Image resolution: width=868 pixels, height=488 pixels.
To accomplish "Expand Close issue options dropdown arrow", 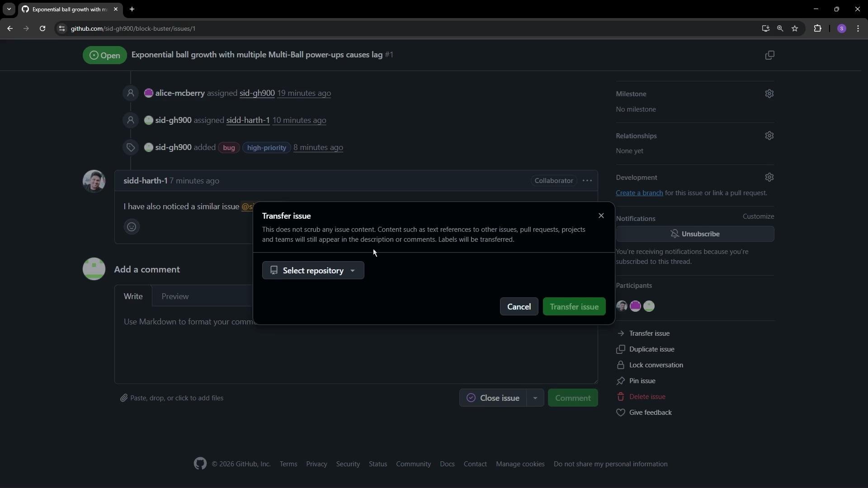I will point(535,398).
